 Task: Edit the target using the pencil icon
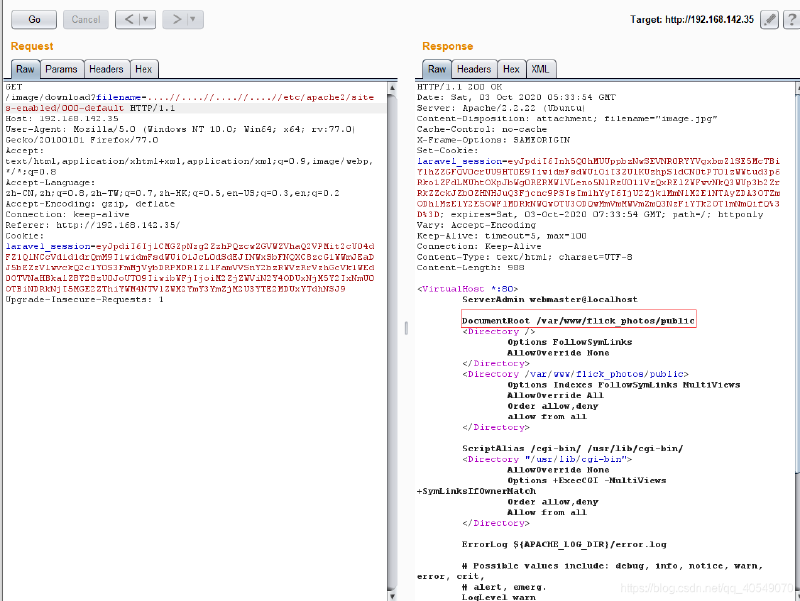(769, 19)
